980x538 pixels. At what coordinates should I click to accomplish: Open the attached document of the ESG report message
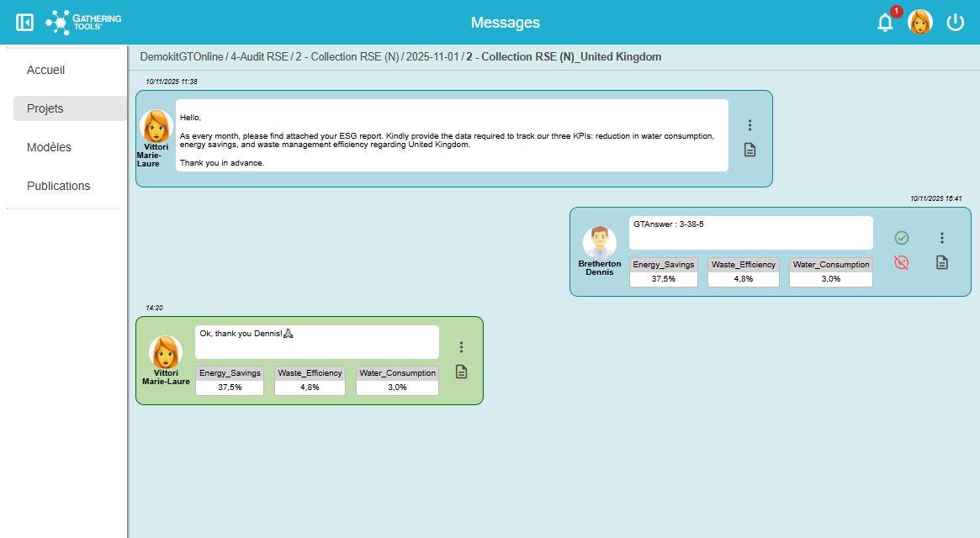(750, 150)
